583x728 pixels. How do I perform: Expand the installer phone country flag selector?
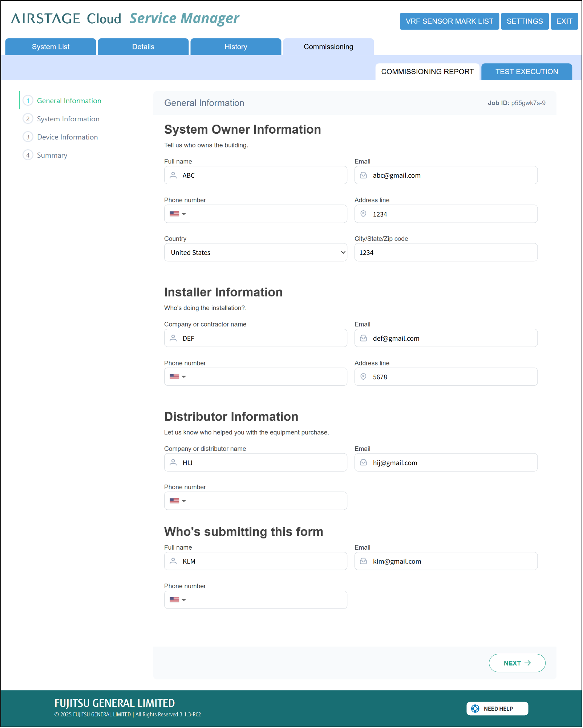(178, 377)
